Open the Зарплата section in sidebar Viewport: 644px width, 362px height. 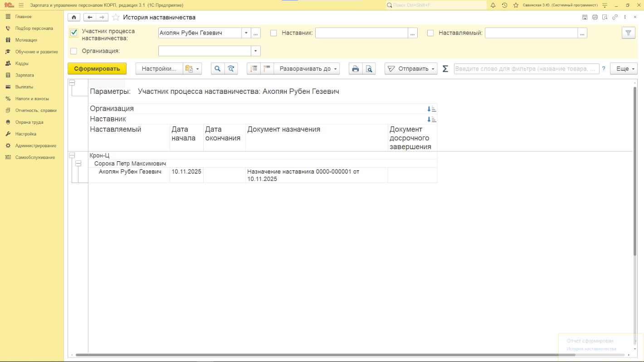coord(24,75)
